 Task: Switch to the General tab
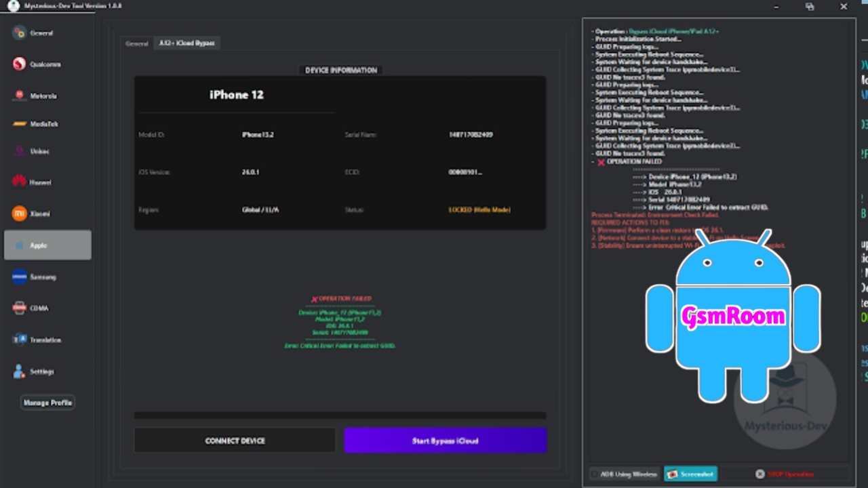[136, 43]
